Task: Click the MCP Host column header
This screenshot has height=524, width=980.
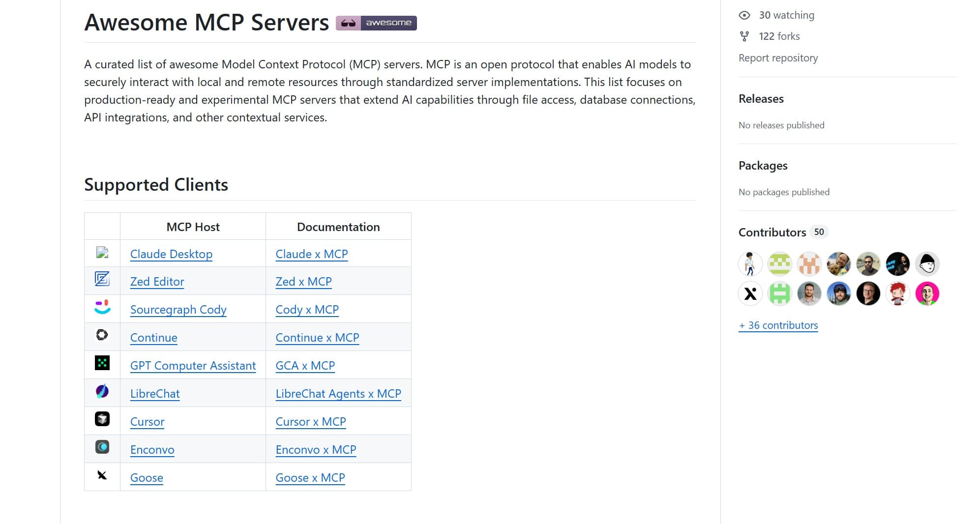Action: point(193,227)
